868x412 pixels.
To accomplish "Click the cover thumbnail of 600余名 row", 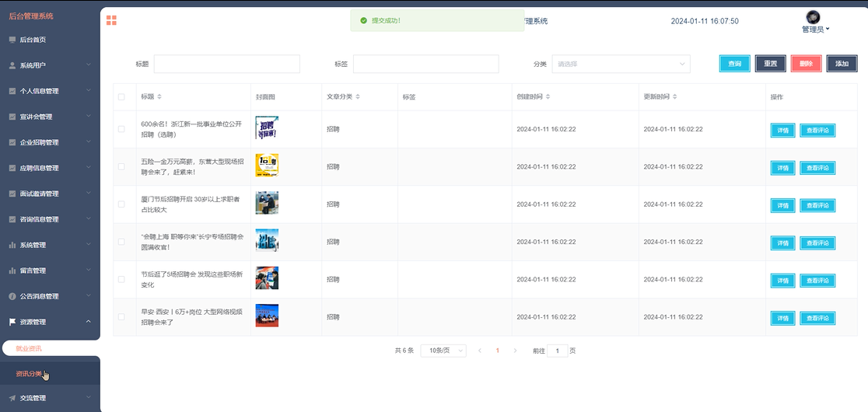I will click(267, 127).
